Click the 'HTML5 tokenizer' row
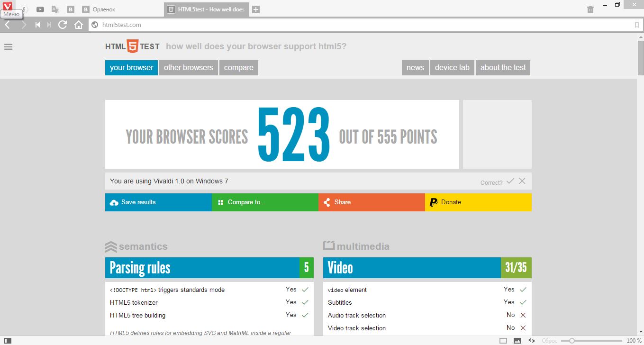The width and height of the screenshot is (644, 345). [209, 302]
